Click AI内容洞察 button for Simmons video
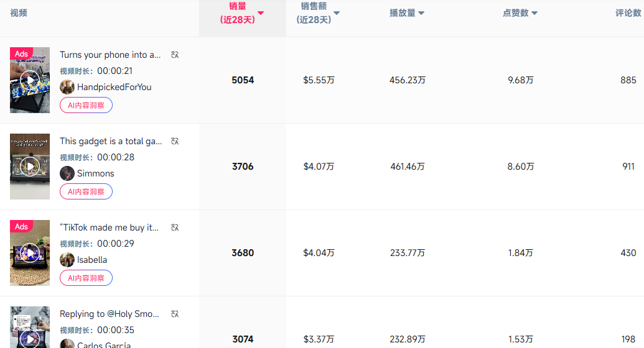This screenshot has height=348, width=644. click(x=86, y=191)
